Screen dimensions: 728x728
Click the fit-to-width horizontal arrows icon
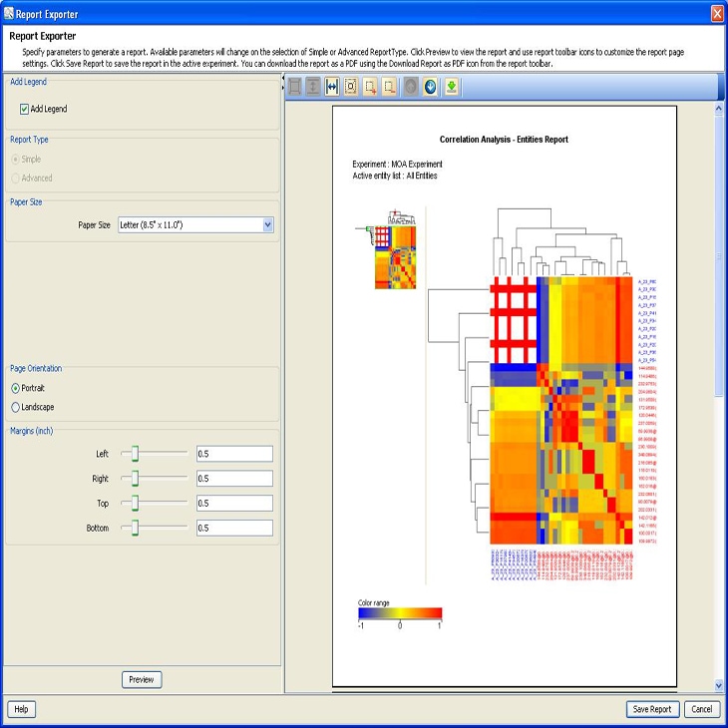[x=332, y=87]
